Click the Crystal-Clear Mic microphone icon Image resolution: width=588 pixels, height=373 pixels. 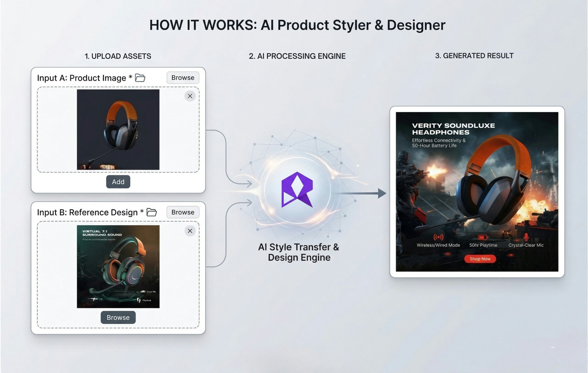[526, 237]
